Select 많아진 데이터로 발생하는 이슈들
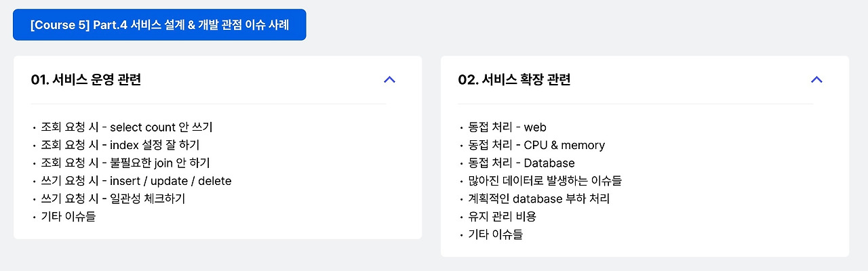The image size is (868, 271). [x=545, y=181]
